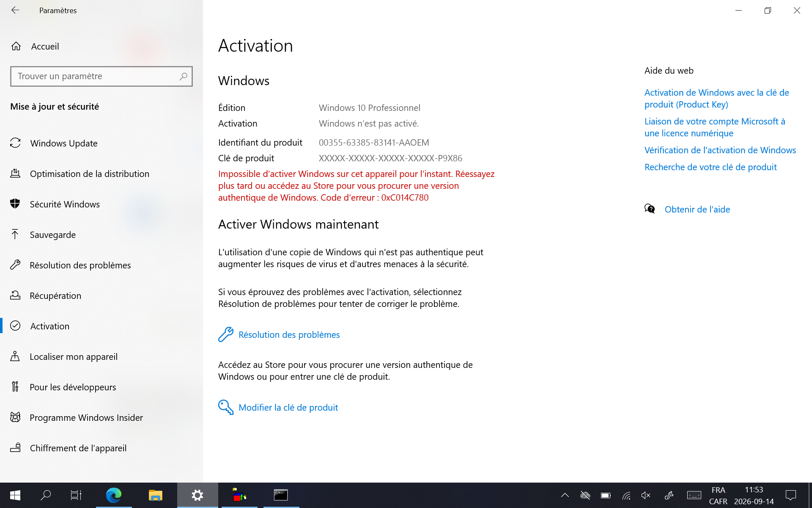Open the network Wi-Fi tray icon

(x=626, y=495)
